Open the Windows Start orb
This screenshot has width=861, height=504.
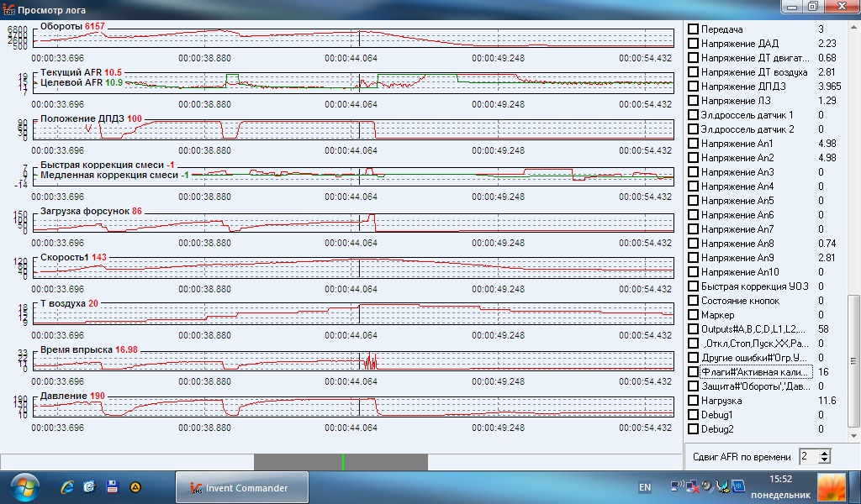25,487
